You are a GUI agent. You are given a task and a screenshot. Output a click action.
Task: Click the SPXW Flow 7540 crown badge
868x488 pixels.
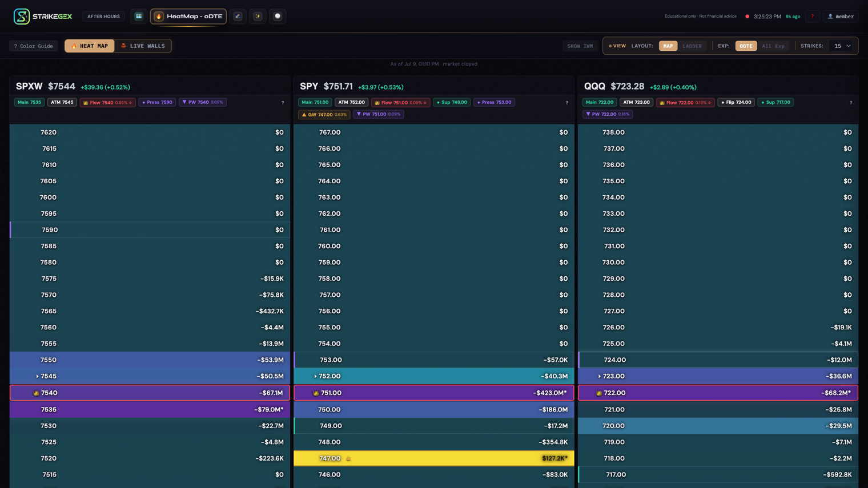click(107, 103)
